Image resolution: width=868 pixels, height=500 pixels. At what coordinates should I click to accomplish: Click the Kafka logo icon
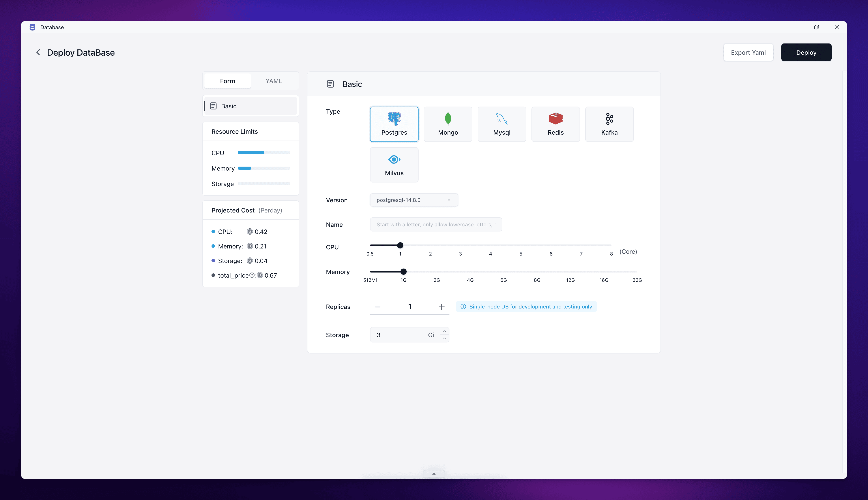coord(609,118)
